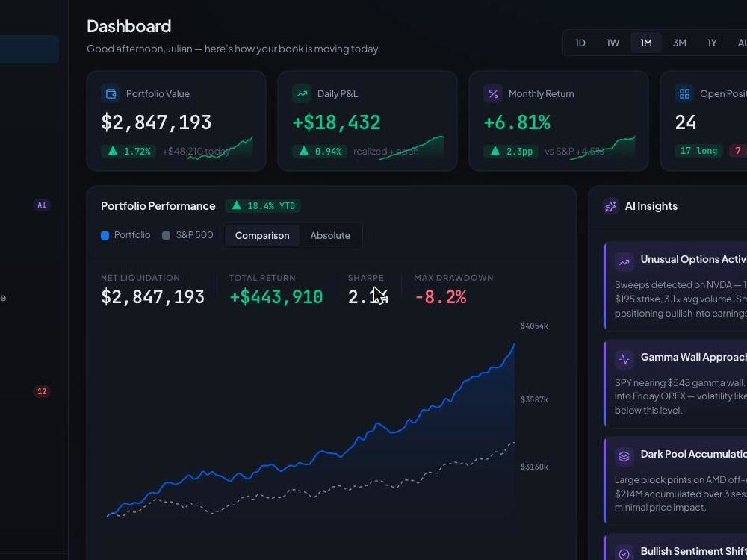The image size is (747, 560).
Task: Click the 18.4% YTD up-arrow badge
Action: point(263,206)
